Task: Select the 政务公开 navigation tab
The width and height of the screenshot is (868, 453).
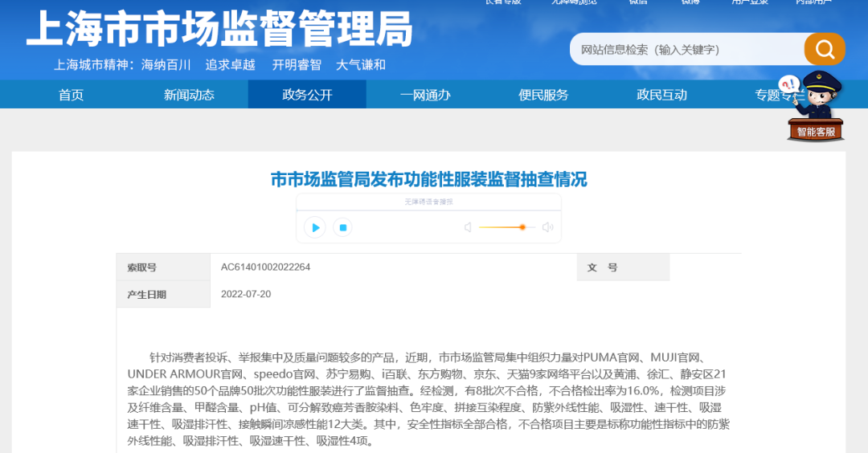Action: pos(307,95)
